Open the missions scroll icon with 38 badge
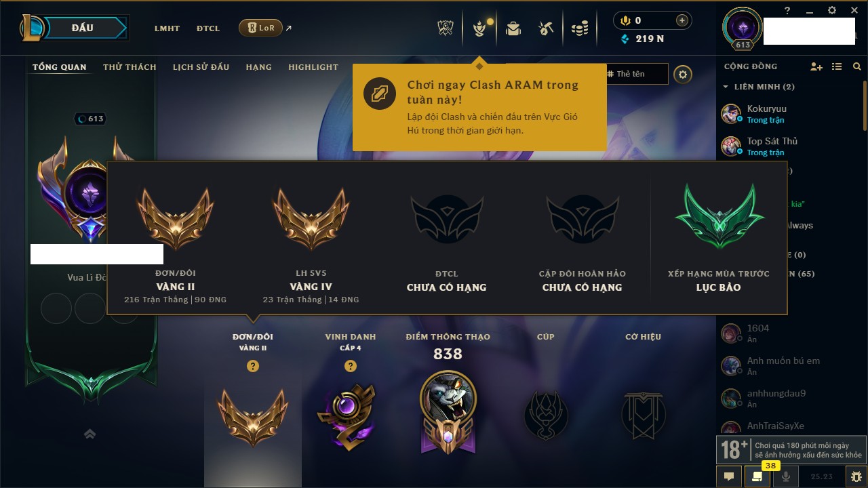The width and height of the screenshot is (868, 488). coord(756,476)
